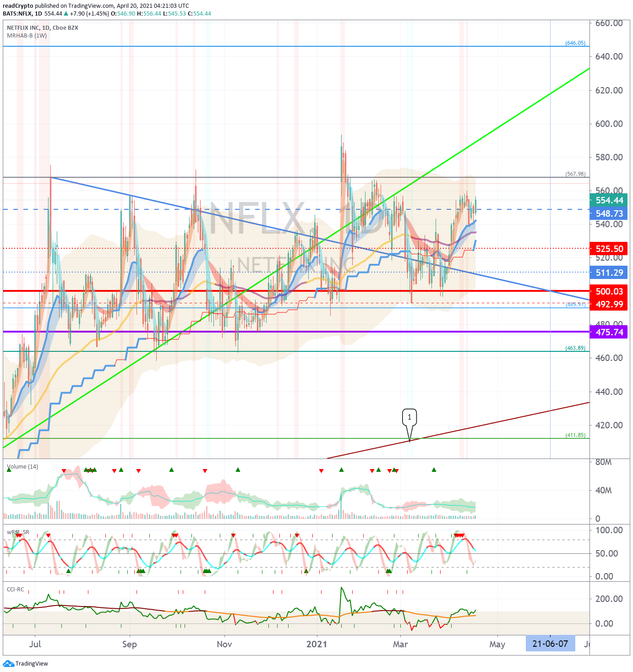633x672 pixels.
Task: Click the red 500.03 price label
Action: [609, 291]
